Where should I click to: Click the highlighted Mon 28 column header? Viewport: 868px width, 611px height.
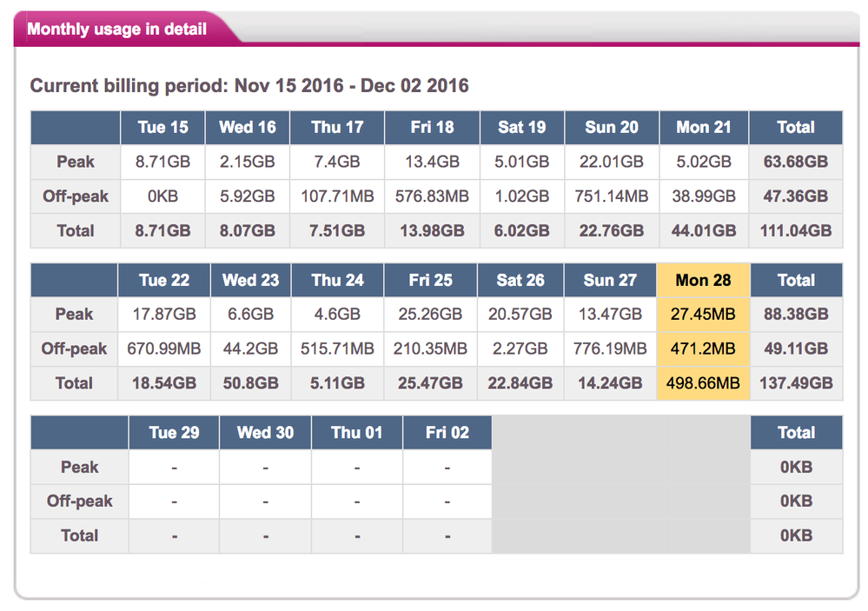pyautogui.click(x=703, y=280)
